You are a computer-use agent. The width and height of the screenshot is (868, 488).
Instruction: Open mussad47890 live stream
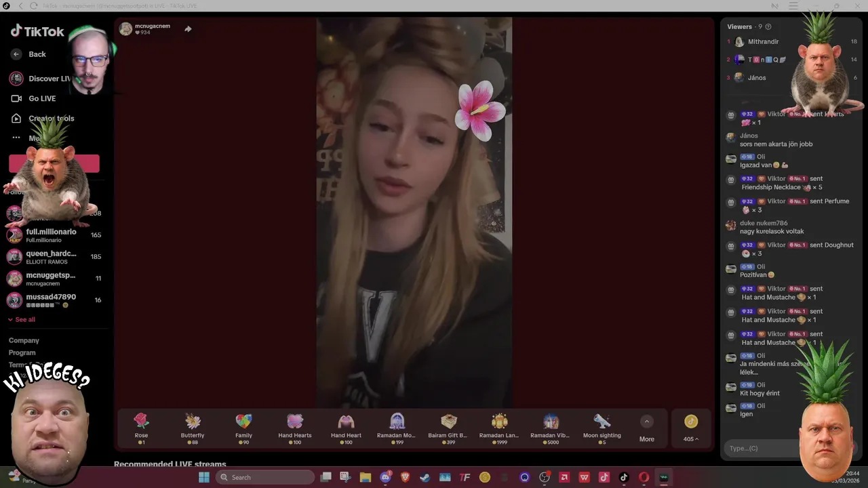pyautogui.click(x=54, y=300)
